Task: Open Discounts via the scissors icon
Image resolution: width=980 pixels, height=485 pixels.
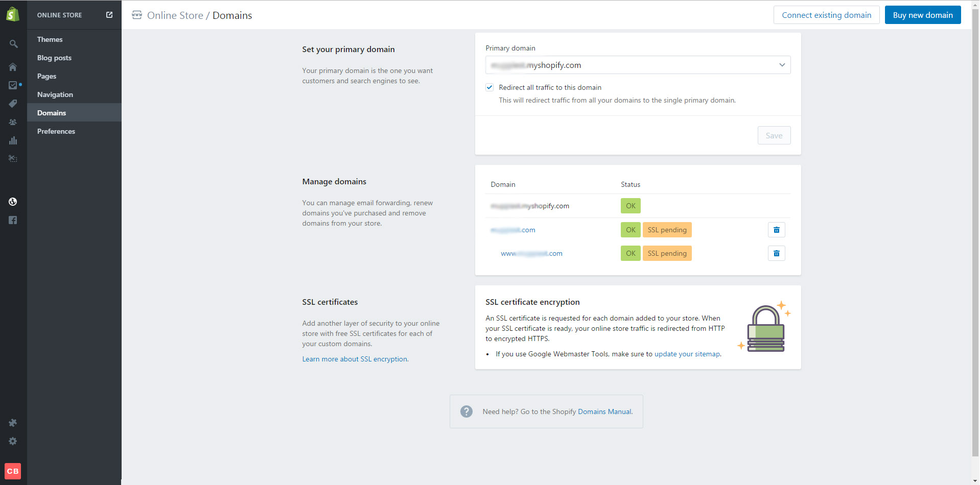Action: [x=13, y=159]
